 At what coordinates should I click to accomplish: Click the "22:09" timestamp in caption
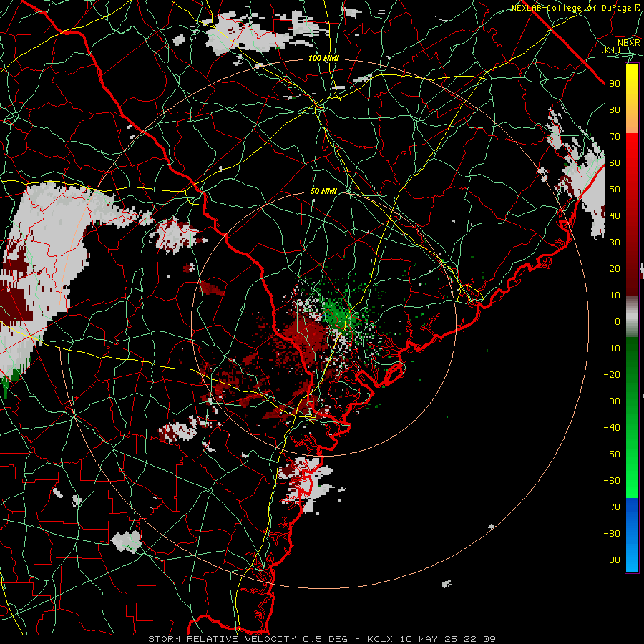480,639
